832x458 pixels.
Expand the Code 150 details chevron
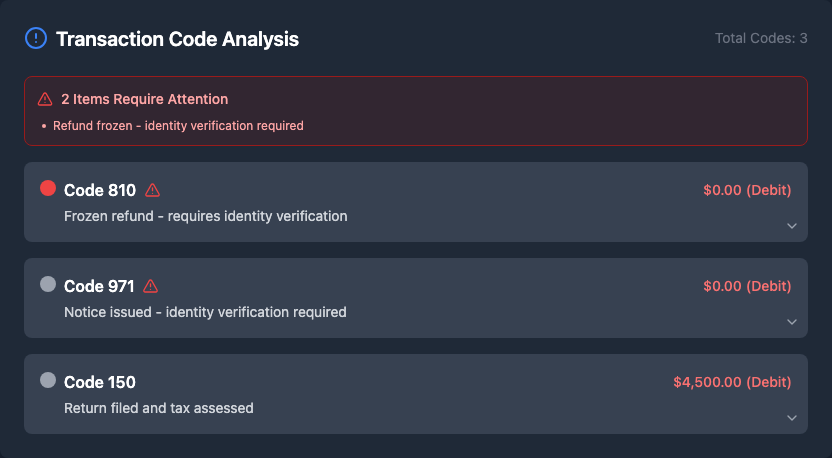click(x=792, y=418)
